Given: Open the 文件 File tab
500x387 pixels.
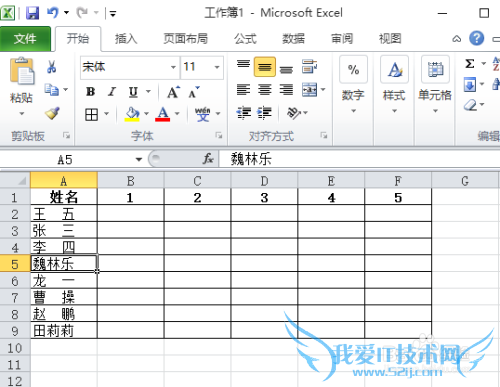Looking at the screenshot, I should 25,39.
